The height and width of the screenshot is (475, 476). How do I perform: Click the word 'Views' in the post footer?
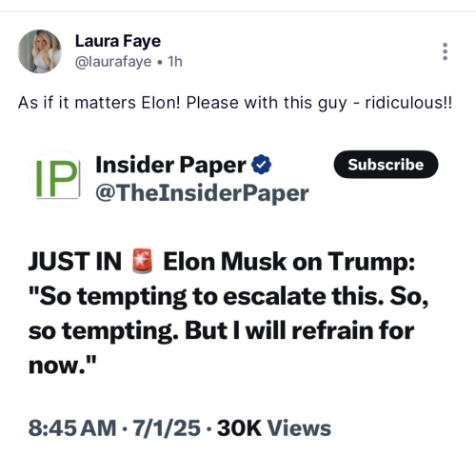299,427
